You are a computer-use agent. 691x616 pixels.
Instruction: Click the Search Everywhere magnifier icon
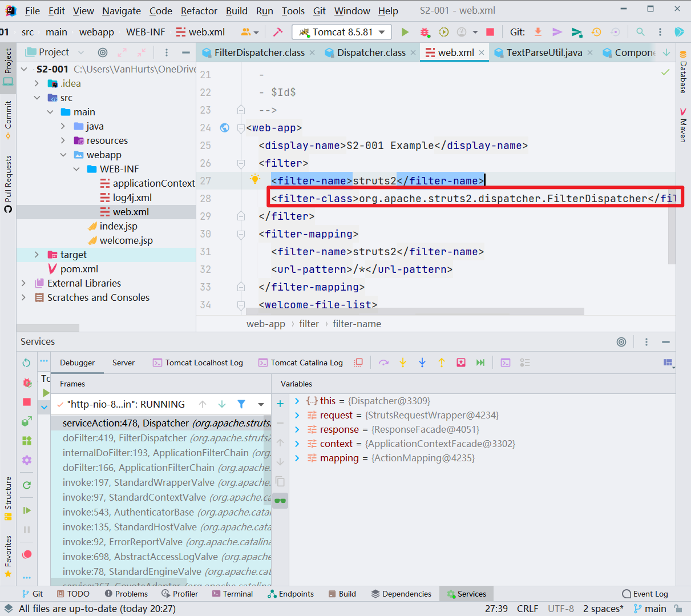tap(641, 32)
